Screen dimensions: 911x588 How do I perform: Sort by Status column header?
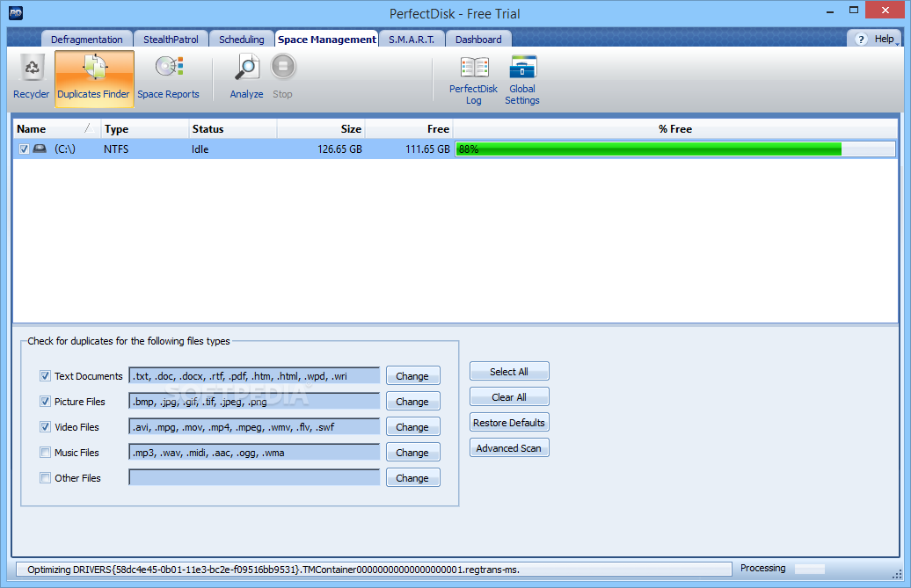pyautogui.click(x=233, y=129)
